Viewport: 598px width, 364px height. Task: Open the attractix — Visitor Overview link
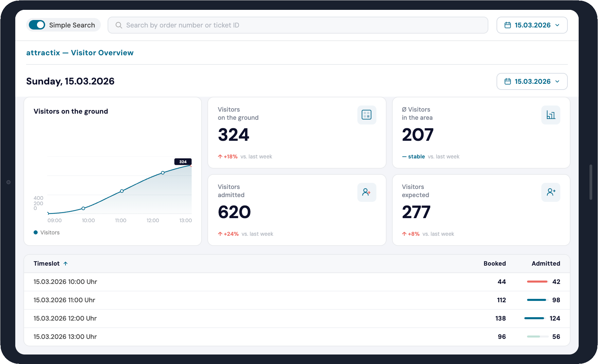pos(80,53)
